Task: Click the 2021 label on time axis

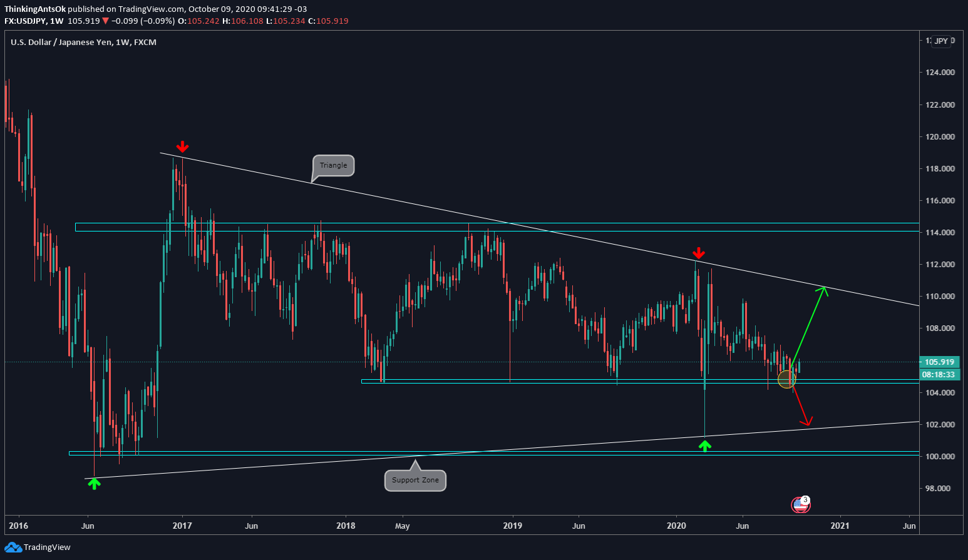Action: tap(840, 526)
